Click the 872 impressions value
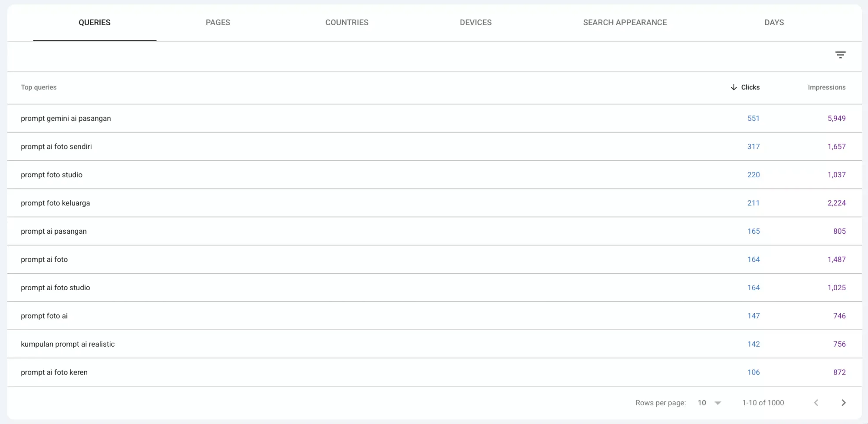The height and width of the screenshot is (424, 868). (839, 372)
